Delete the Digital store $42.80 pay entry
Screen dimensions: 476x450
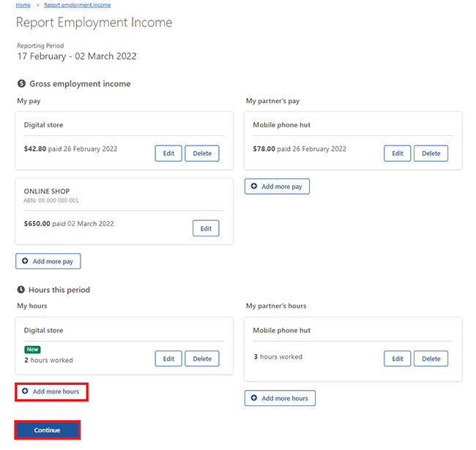click(202, 153)
